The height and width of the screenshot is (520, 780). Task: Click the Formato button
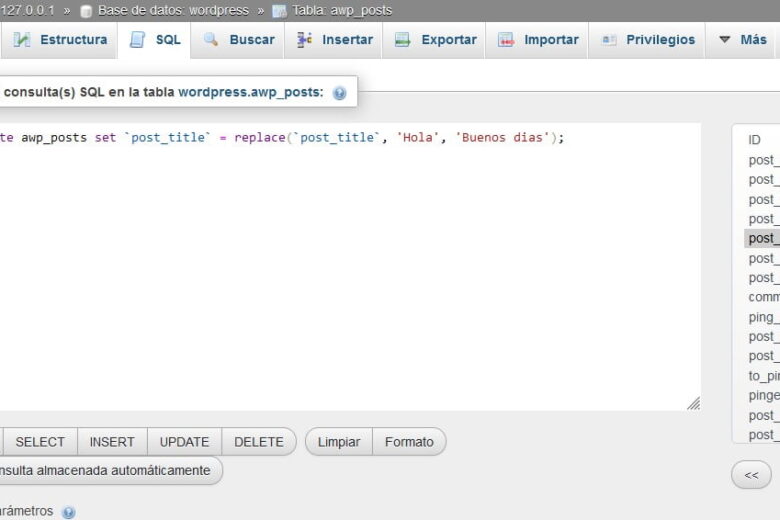pos(409,442)
